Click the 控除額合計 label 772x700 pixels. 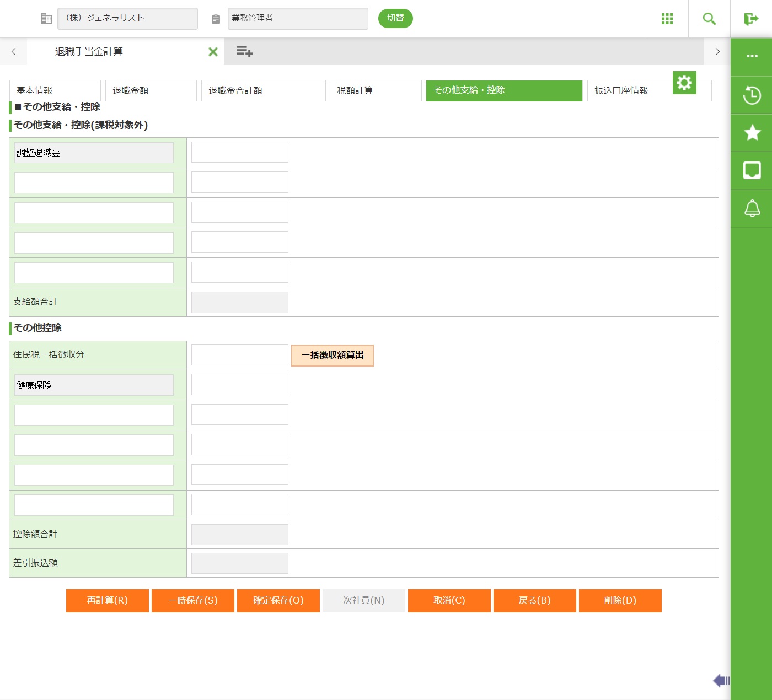click(35, 534)
